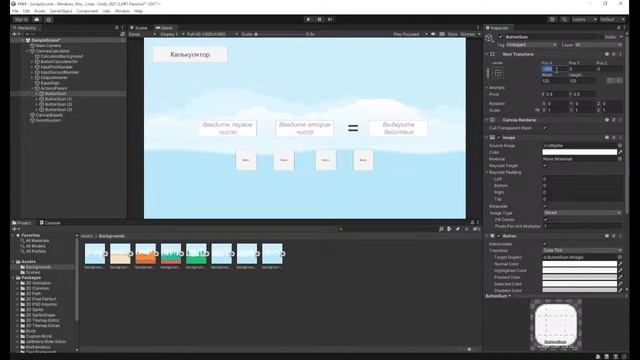Open the Layer UI dropdown in Inspector

[598, 44]
